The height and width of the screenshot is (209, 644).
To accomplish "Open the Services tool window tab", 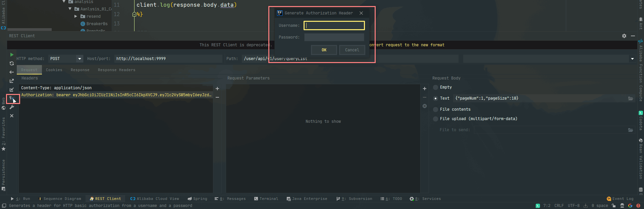I will [x=425, y=199].
